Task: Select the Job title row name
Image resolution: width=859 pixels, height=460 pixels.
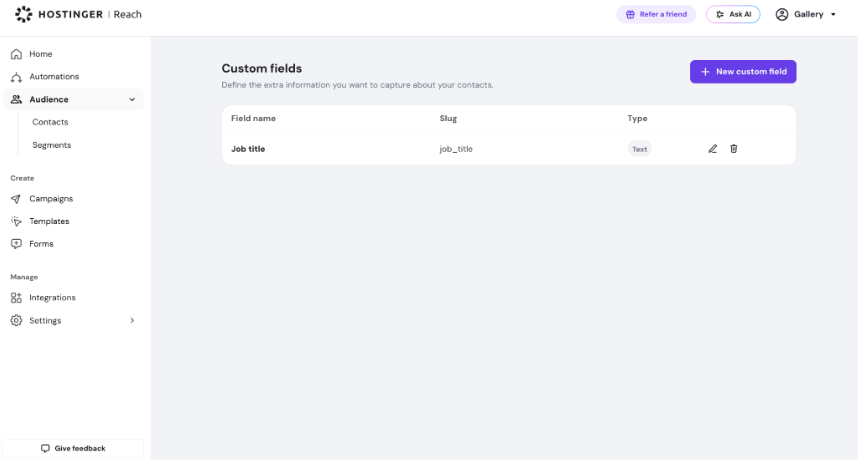Action: coord(248,149)
